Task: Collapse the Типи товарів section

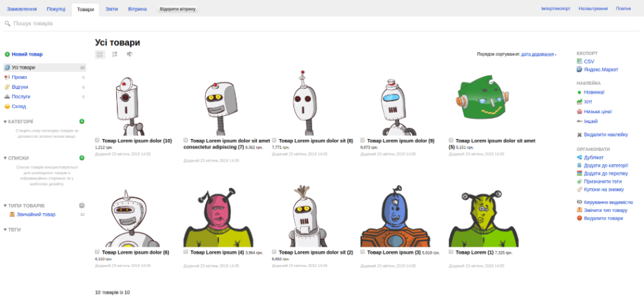Action: click(x=6, y=206)
